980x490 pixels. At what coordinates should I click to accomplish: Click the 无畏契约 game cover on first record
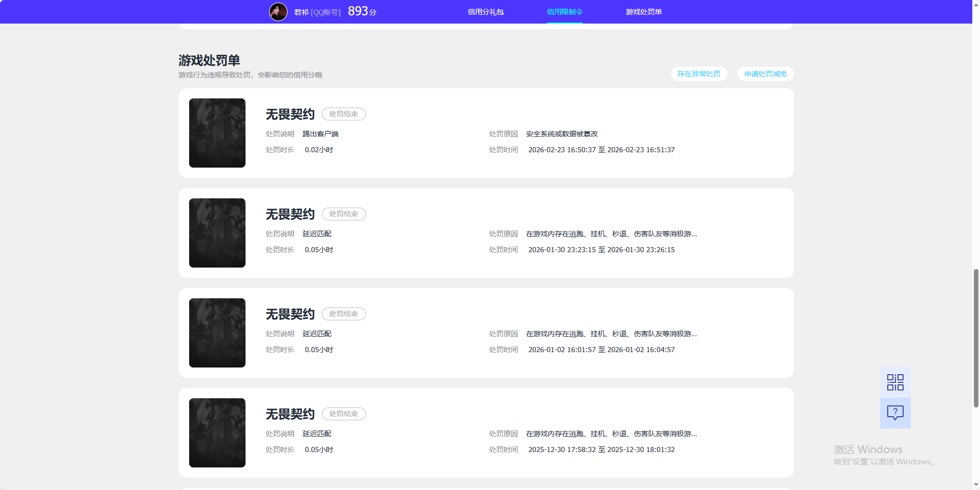[217, 133]
